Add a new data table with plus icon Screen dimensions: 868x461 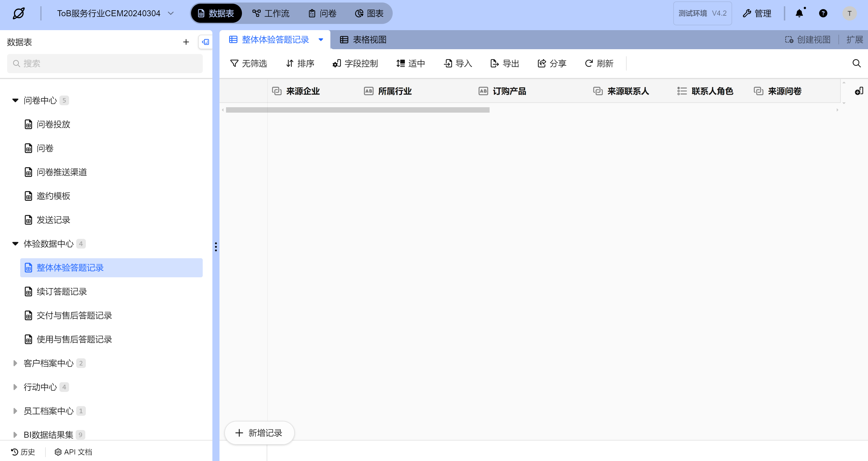point(186,42)
